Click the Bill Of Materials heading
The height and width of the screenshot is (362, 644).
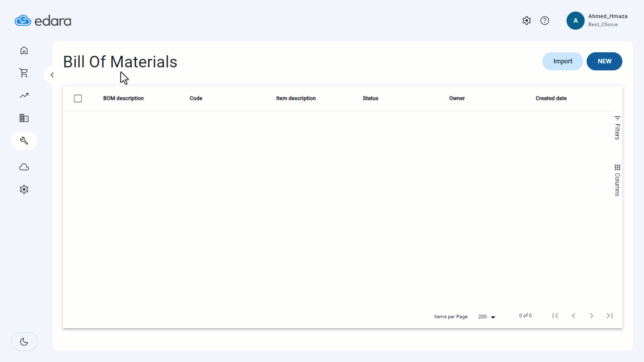click(x=120, y=61)
